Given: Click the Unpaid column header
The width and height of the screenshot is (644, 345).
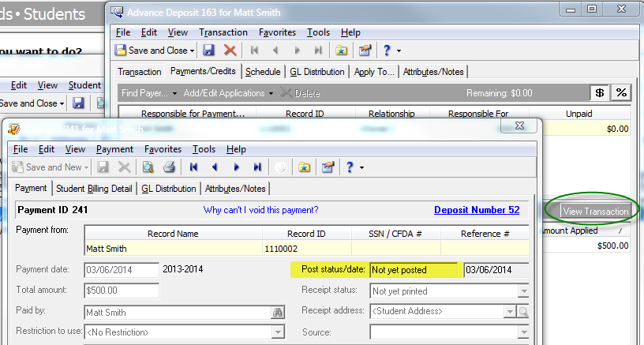Looking at the screenshot, I should pos(579,114).
